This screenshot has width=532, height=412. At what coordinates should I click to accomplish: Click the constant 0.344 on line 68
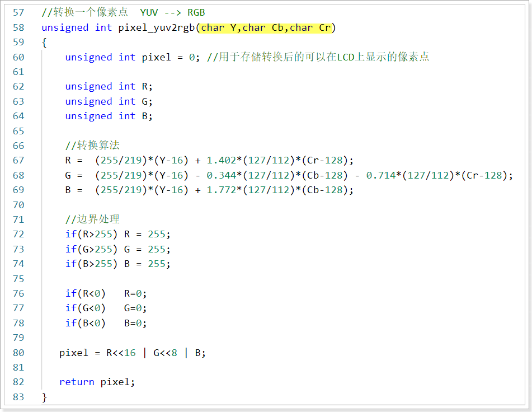(x=221, y=175)
